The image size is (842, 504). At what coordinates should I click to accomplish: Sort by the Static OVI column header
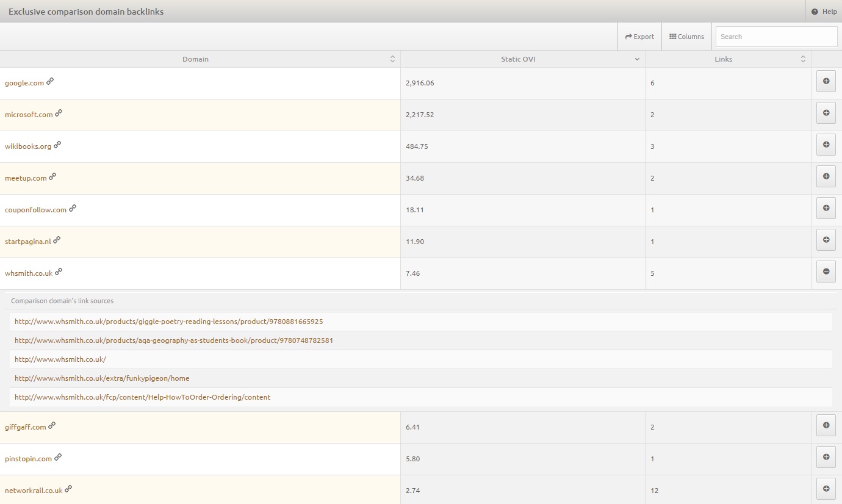523,59
